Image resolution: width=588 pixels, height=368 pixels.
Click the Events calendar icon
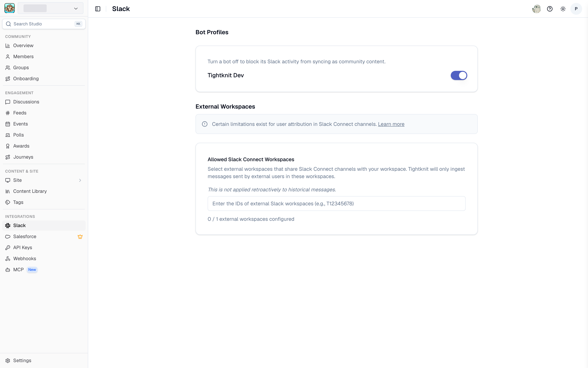tap(8, 124)
